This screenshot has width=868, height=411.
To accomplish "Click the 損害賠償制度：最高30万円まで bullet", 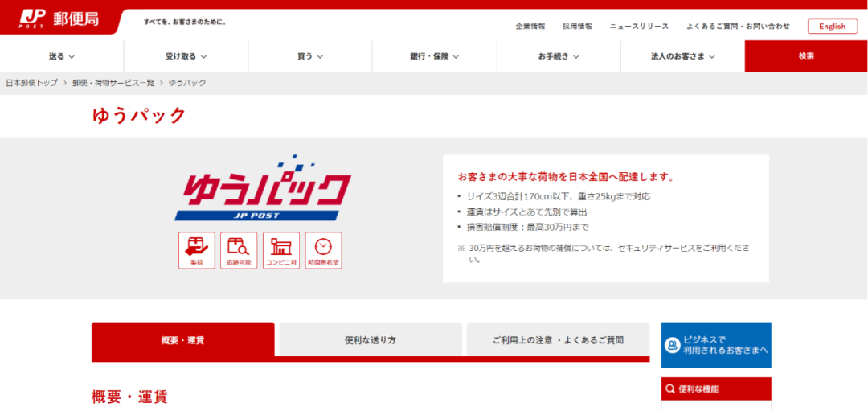I will click(527, 227).
